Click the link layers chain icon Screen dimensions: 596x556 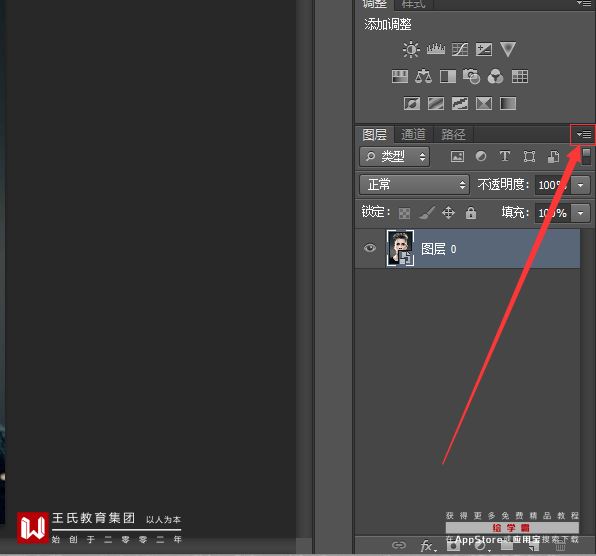[399, 545]
